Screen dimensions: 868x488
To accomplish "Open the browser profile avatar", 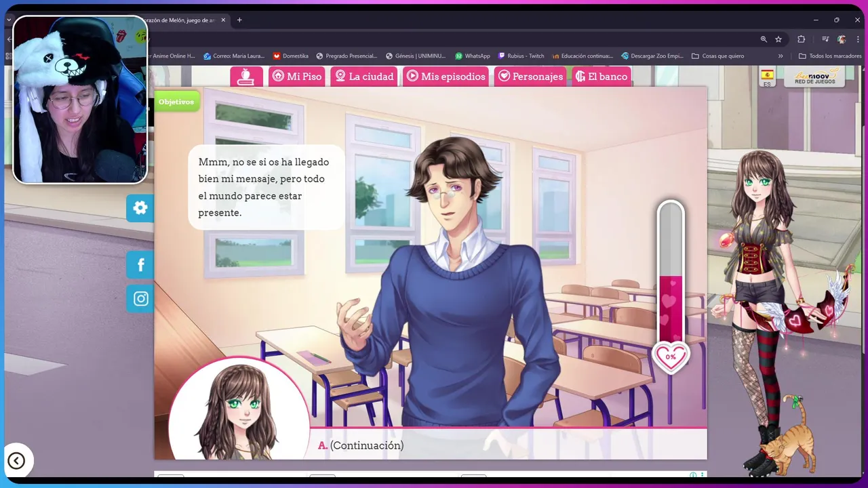I will 842,39.
